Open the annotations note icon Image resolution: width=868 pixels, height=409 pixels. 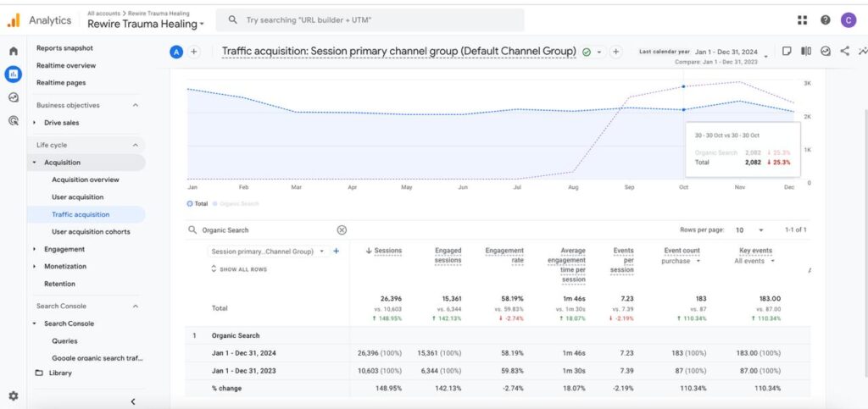pyautogui.click(x=786, y=51)
